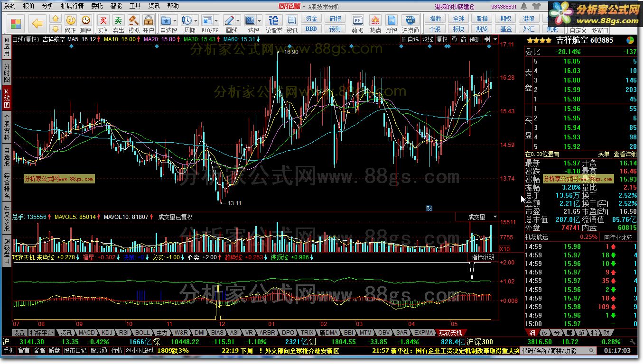Image resolution: width=644 pixels, height=364 pixels.
Task: Click the 设置 indicator settings tab
Action: click(x=19, y=333)
